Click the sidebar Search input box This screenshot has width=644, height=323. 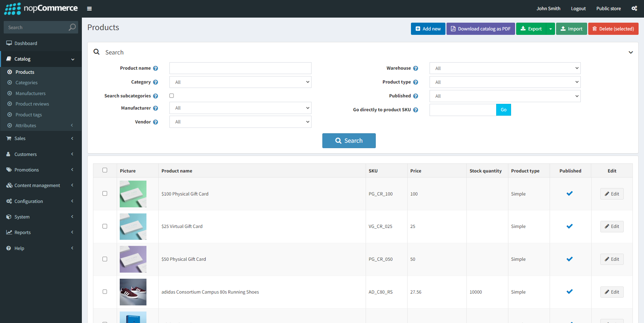36,27
